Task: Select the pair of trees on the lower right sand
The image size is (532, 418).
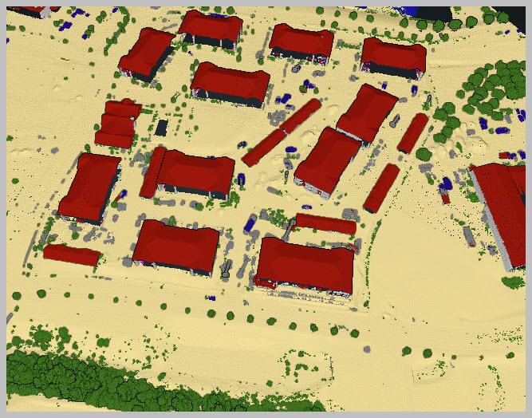Action: coord(417,352)
